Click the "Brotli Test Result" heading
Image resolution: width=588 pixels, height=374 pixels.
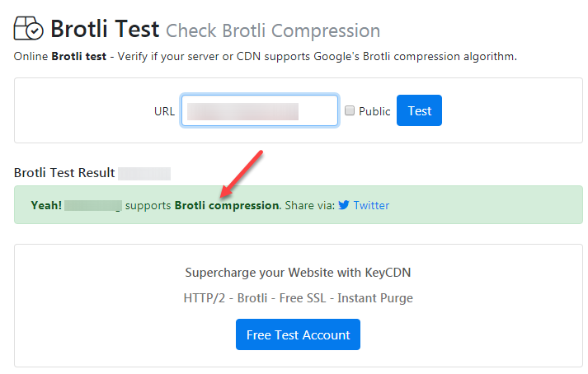coord(64,173)
